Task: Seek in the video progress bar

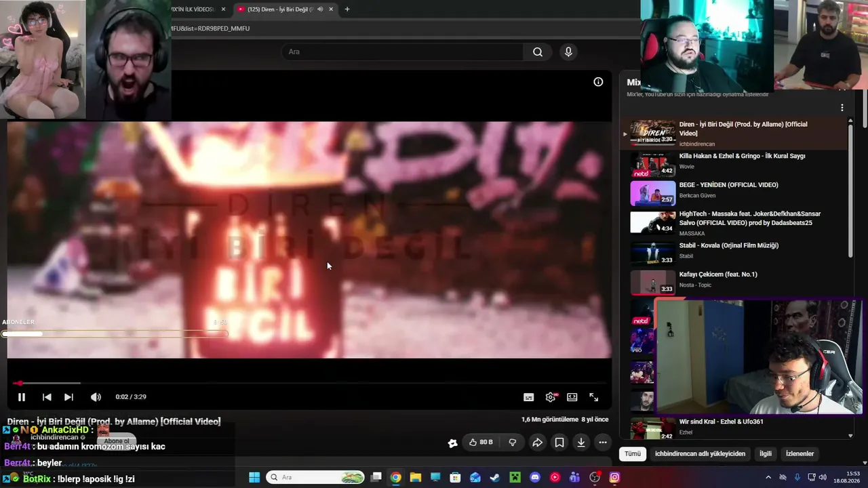Action: [x=309, y=384]
